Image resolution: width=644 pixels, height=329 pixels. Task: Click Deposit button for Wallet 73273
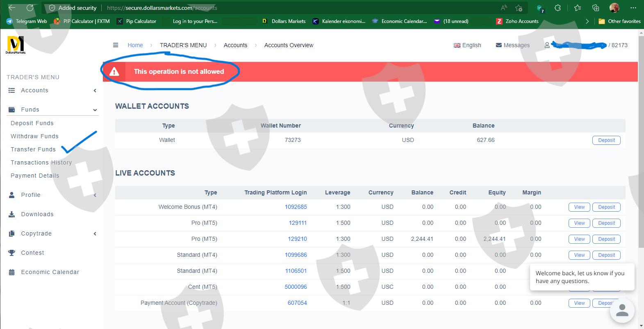(606, 140)
